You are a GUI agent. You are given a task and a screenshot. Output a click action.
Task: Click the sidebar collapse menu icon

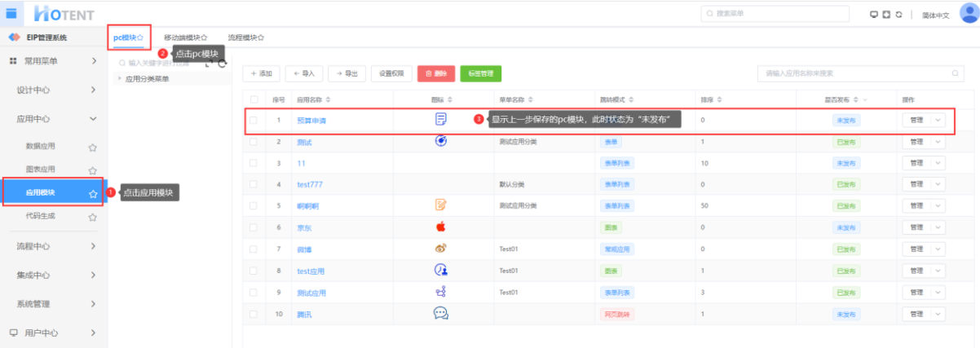(12, 13)
